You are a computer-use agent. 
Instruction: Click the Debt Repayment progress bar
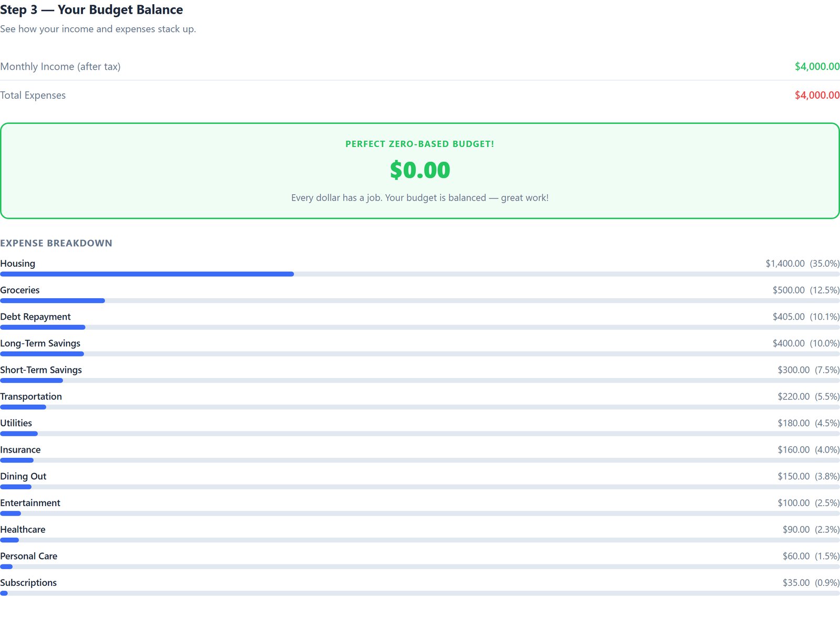tap(420, 327)
